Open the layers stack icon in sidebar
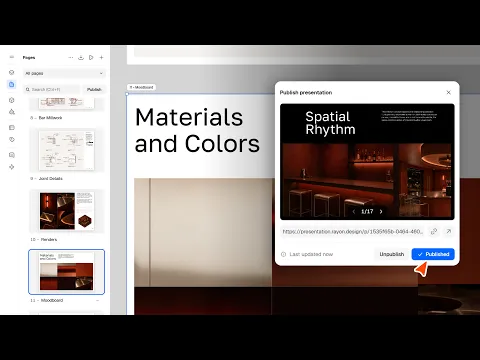 pos(12,127)
